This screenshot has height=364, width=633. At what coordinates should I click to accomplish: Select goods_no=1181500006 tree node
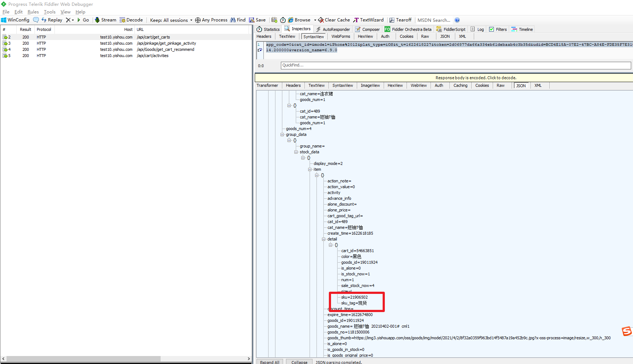click(348, 332)
